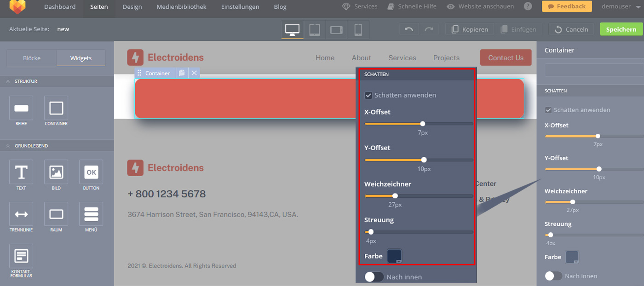Switch to mobile phone preview

pos(358,29)
